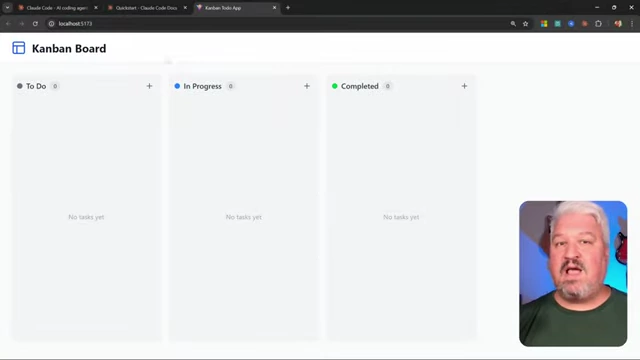This screenshot has width=640, height=360.
Task: Click the blue In Progress status dot
Action: (177, 86)
